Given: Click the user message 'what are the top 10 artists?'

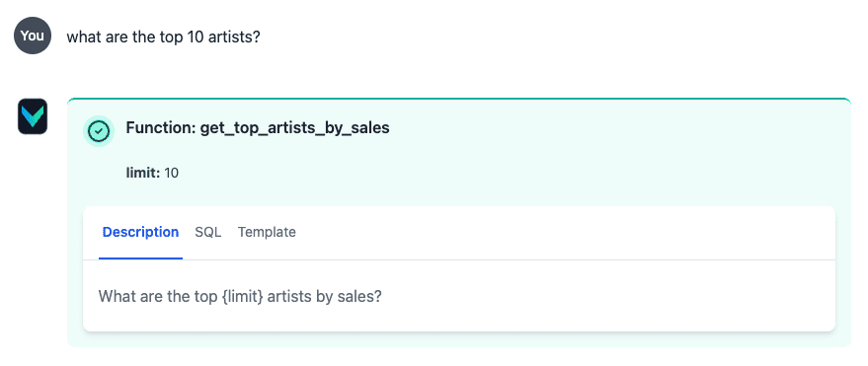Looking at the screenshot, I should 163,37.
